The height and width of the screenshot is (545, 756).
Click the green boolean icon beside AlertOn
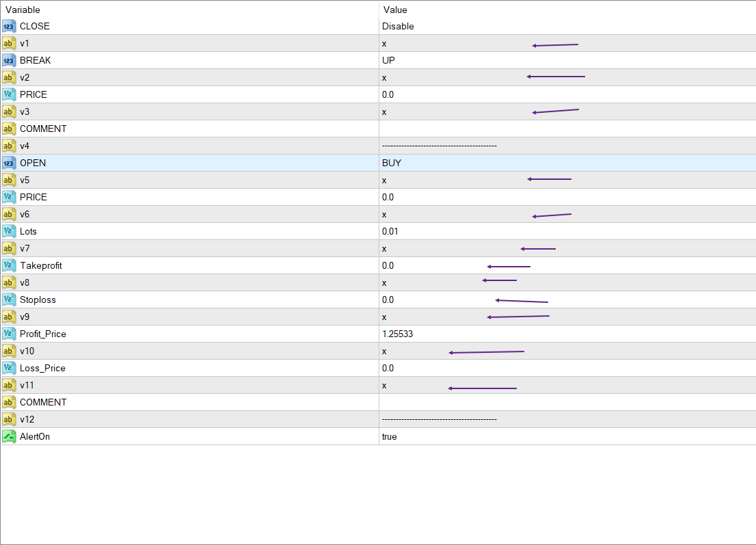coord(9,436)
